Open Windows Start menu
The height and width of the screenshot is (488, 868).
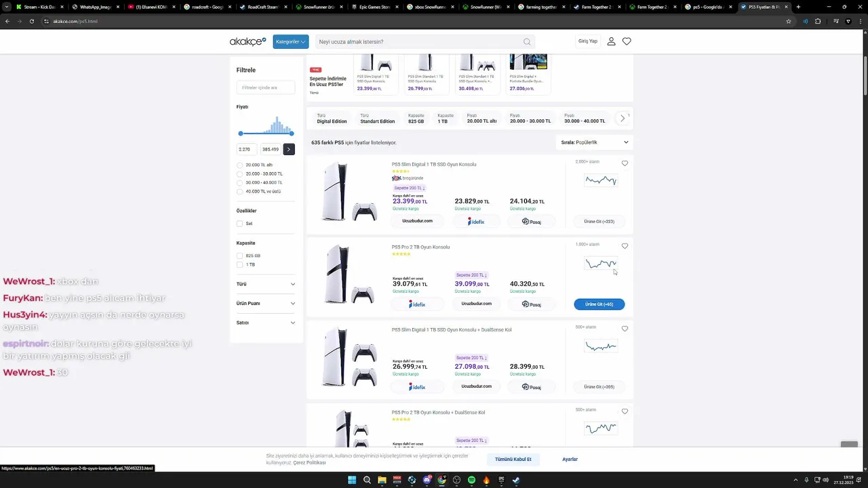click(352, 480)
